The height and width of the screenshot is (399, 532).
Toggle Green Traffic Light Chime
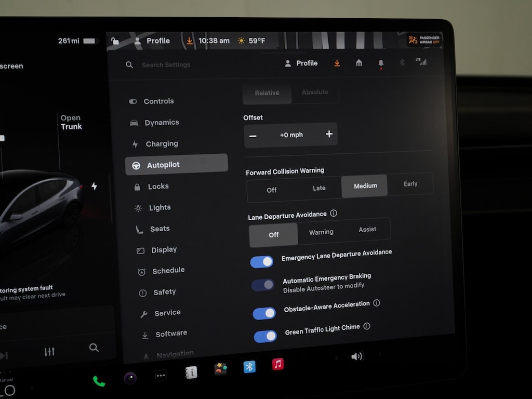[x=265, y=337]
